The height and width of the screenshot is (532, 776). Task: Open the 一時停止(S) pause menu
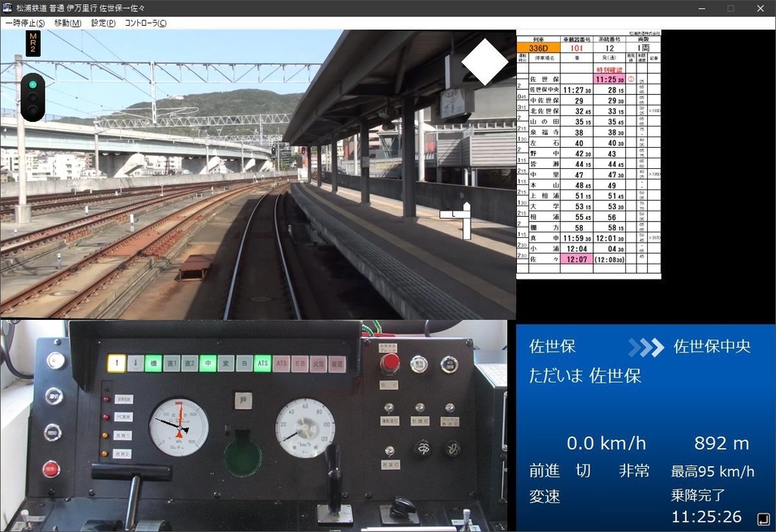(x=26, y=23)
